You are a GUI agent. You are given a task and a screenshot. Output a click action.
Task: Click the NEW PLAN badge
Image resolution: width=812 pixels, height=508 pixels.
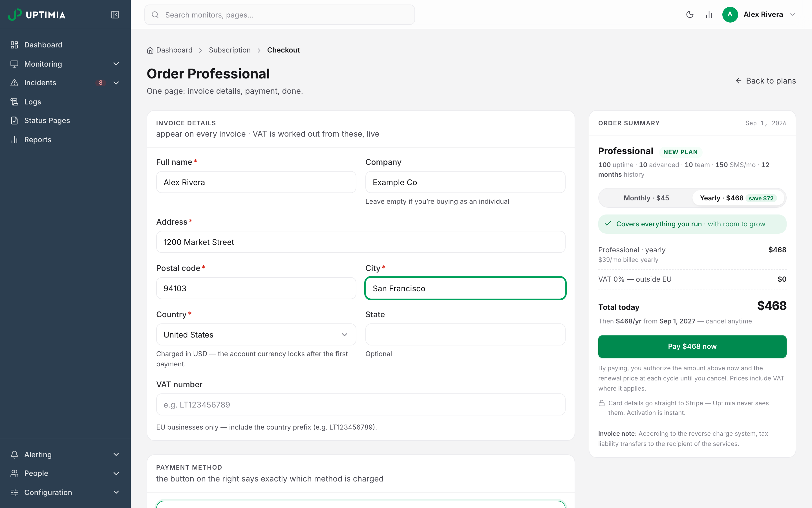pyautogui.click(x=680, y=152)
